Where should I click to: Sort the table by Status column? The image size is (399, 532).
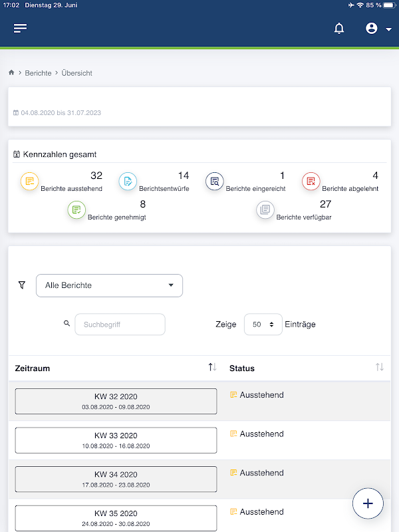coord(379,367)
